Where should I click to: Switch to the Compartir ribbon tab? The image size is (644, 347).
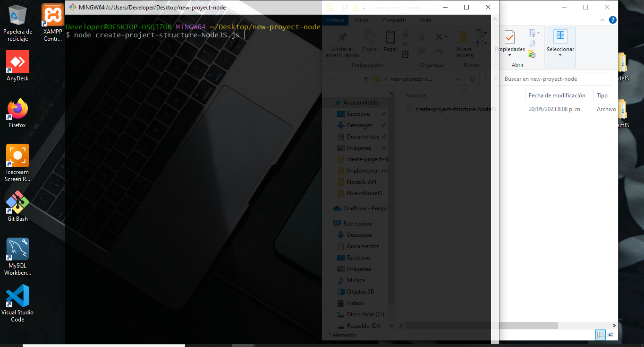(x=394, y=20)
